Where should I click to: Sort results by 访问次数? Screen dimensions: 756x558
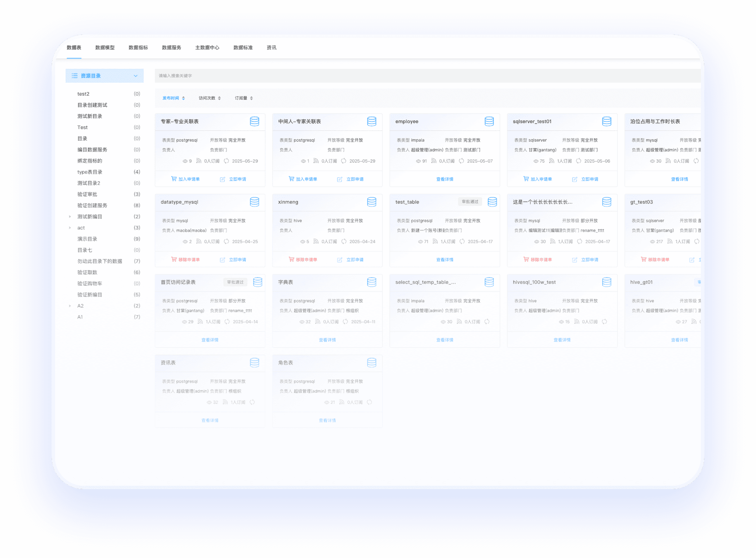(x=209, y=98)
